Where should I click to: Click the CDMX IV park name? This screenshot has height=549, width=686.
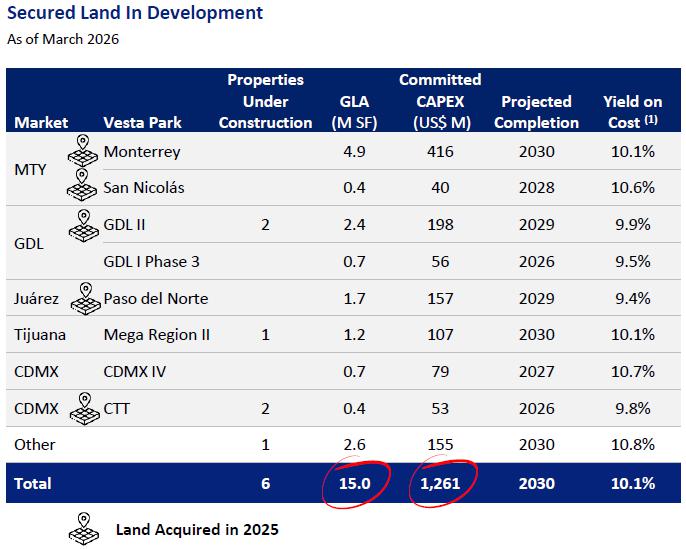tap(135, 371)
